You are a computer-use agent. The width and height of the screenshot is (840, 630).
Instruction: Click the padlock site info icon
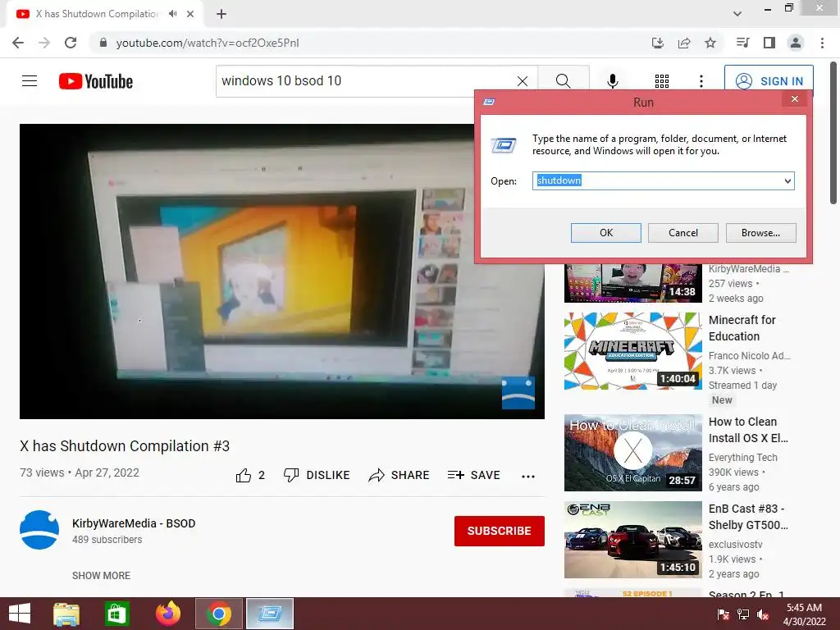click(103, 43)
